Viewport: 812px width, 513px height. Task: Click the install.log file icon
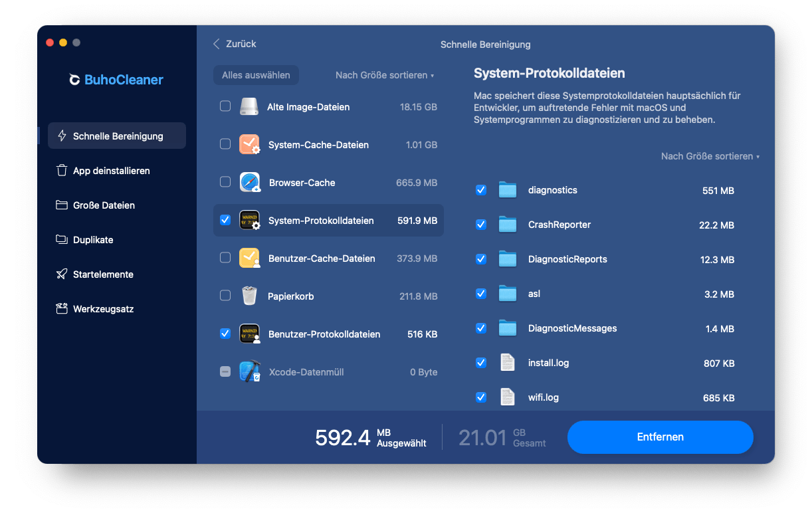508,363
